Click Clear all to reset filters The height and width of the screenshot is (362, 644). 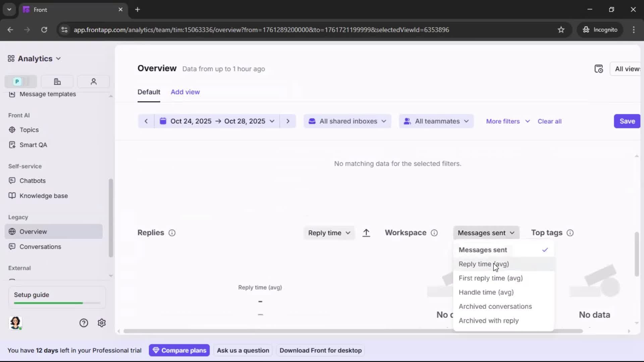click(x=550, y=121)
